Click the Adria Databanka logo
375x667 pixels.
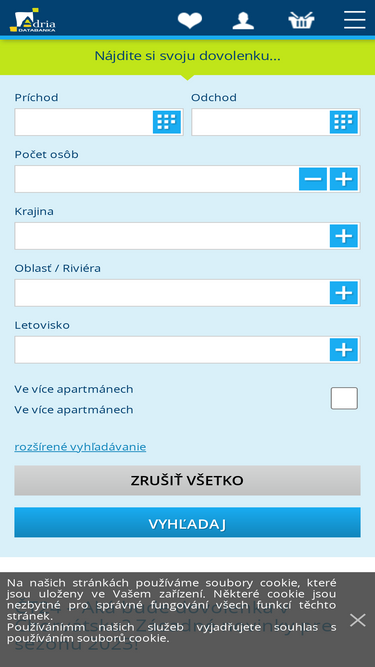click(33, 20)
